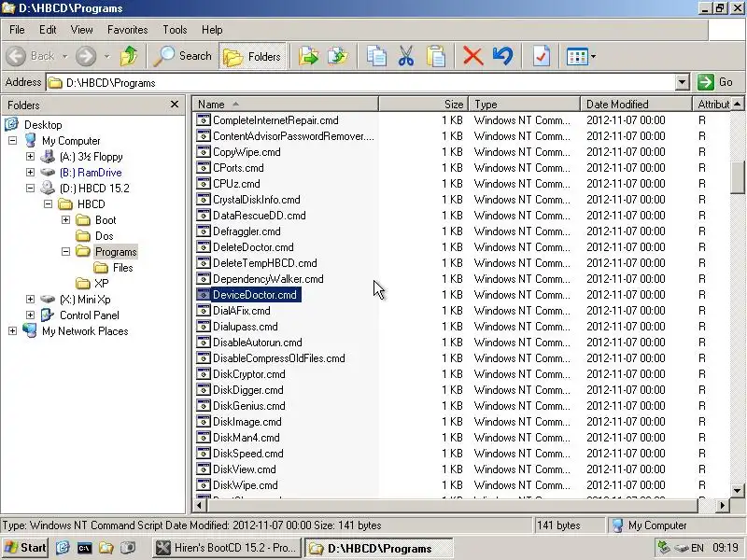Open the View menu
This screenshot has height=560, width=747.
click(81, 30)
